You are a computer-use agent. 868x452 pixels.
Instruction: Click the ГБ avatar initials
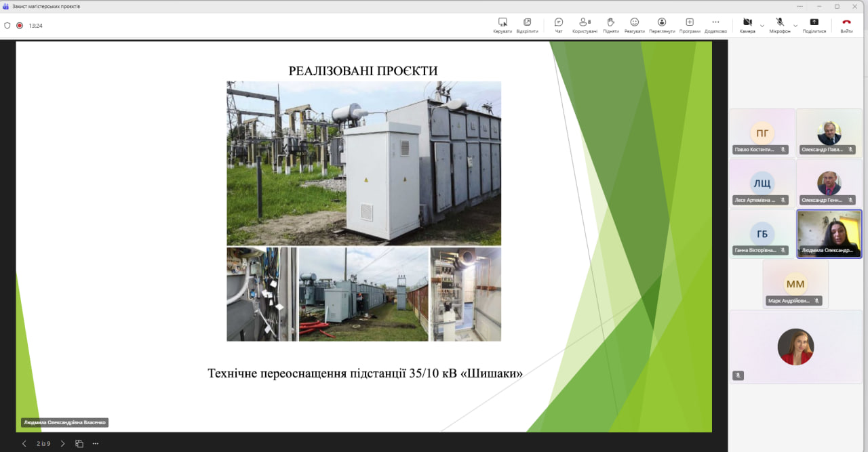point(762,234)
